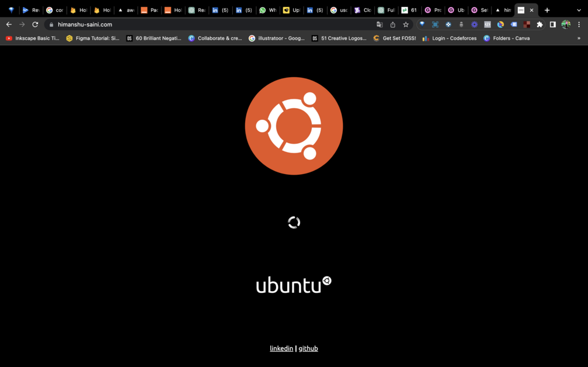Switch to the 'Ub' tab
Viewport: 588px width, 367px height.
click(457, 11)
